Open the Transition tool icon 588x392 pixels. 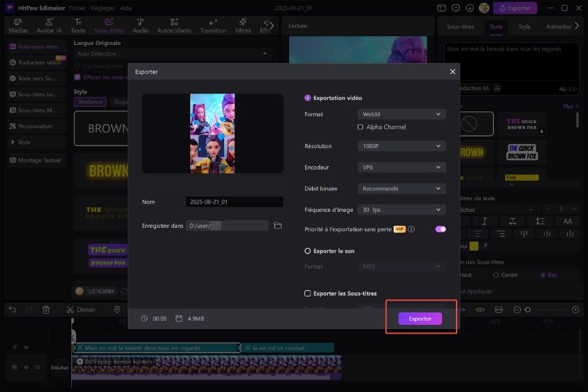click(x=213, y=26)
